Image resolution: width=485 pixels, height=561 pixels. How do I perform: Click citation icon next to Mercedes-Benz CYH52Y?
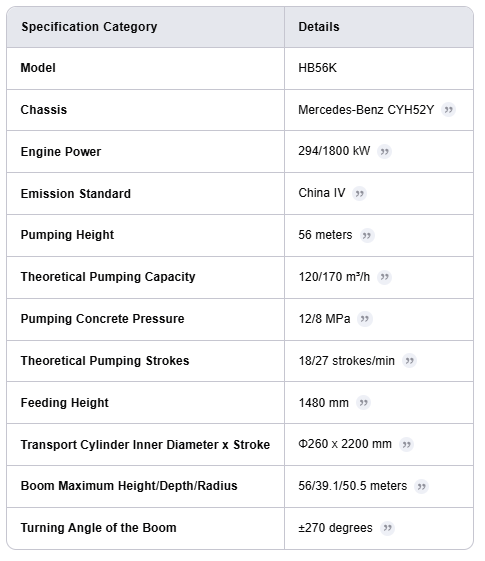(x=448, y=109)
